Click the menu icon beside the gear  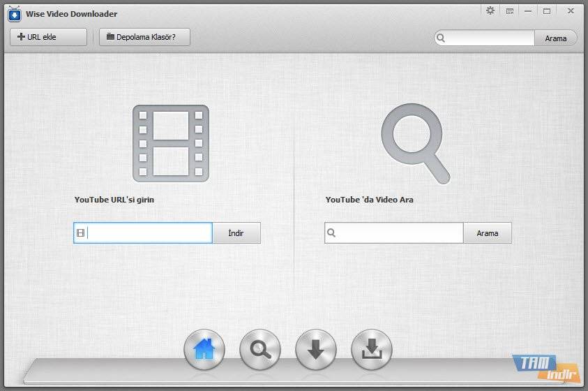click(510, 11)
